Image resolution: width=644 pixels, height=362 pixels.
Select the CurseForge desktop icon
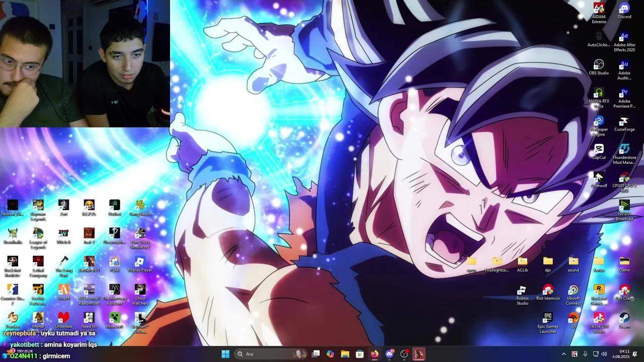point(624,124)
